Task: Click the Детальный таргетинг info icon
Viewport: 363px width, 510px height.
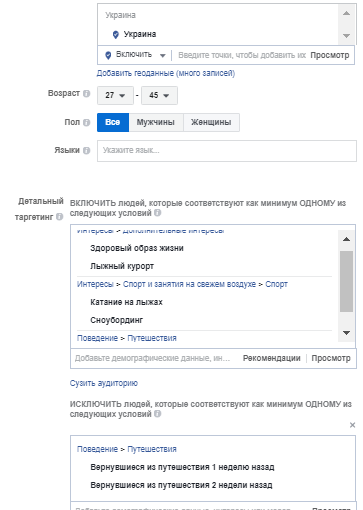Action: tap(59, 217)
